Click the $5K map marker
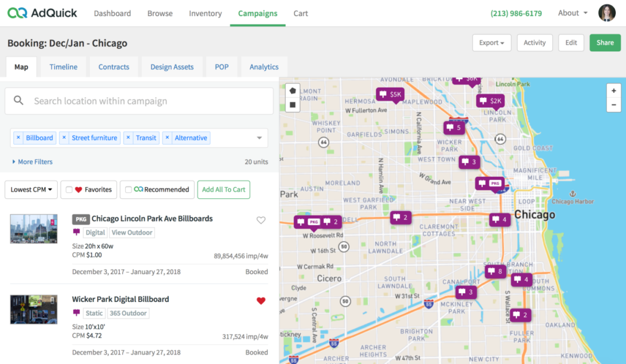Viewport: 626px width, 364px height. point(391,94)
